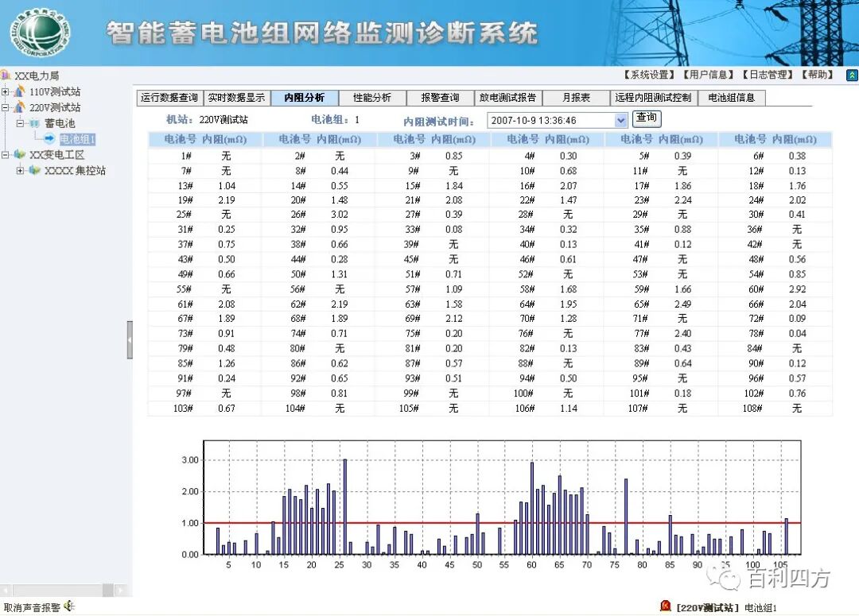
Task: Click the 1# battery number cell
Action: (x=186, y=156)
